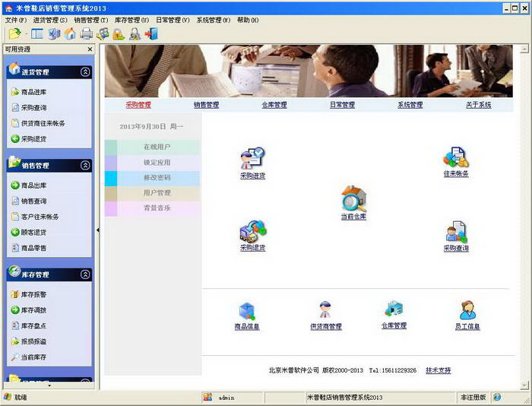Switch to 日常管理 tab under banner

tap(342, 105)
